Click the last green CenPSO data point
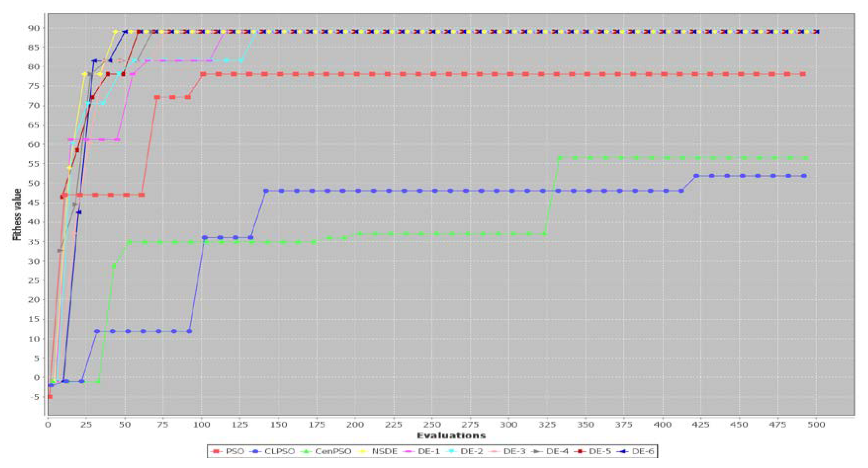The height and width of the screenshot is (468, 868). click(806, 158)
